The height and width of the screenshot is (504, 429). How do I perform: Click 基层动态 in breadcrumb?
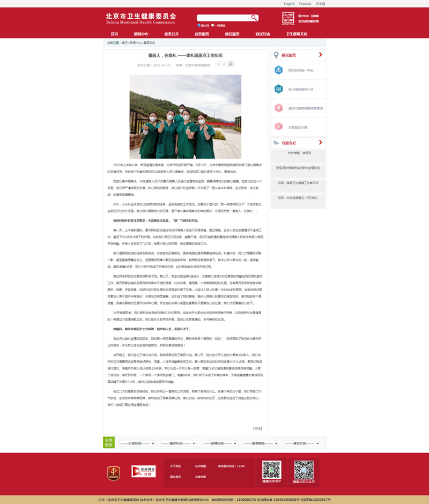(x=150, y=43)
